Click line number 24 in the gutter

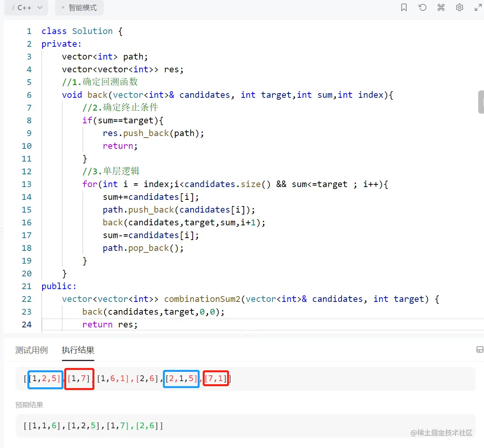click(x=27, y=325)
